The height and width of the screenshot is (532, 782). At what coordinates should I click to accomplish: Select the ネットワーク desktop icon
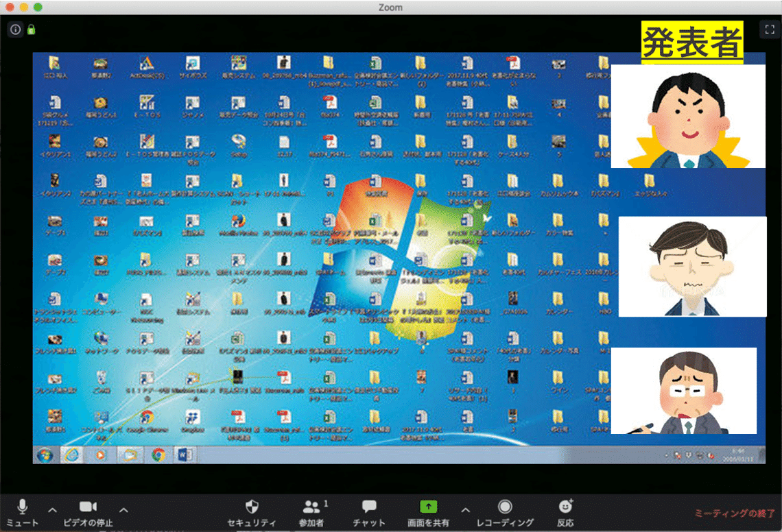pos(101,343)
